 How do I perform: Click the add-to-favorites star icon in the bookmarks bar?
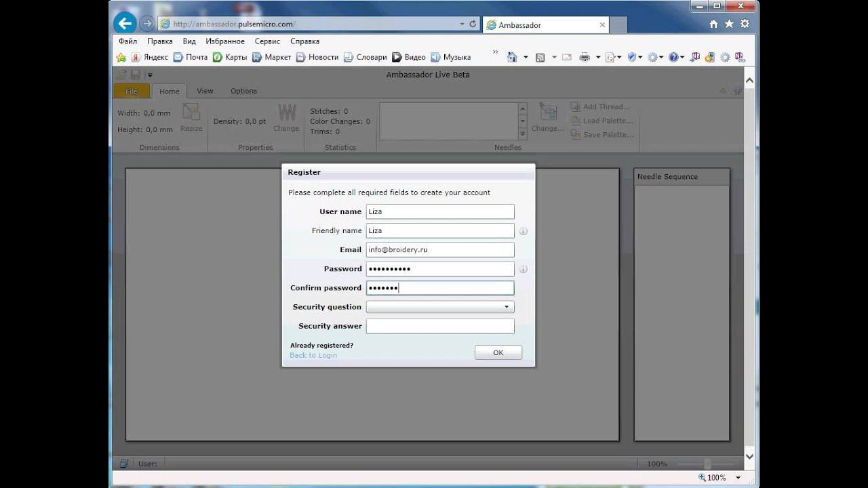(x=121, y=57)
